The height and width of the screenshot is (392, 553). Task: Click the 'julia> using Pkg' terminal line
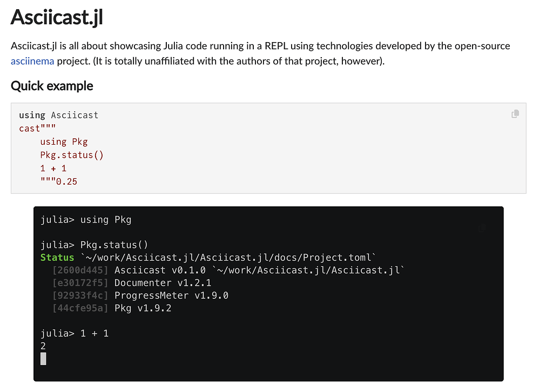pyautogui.click(x=86, y=220)
